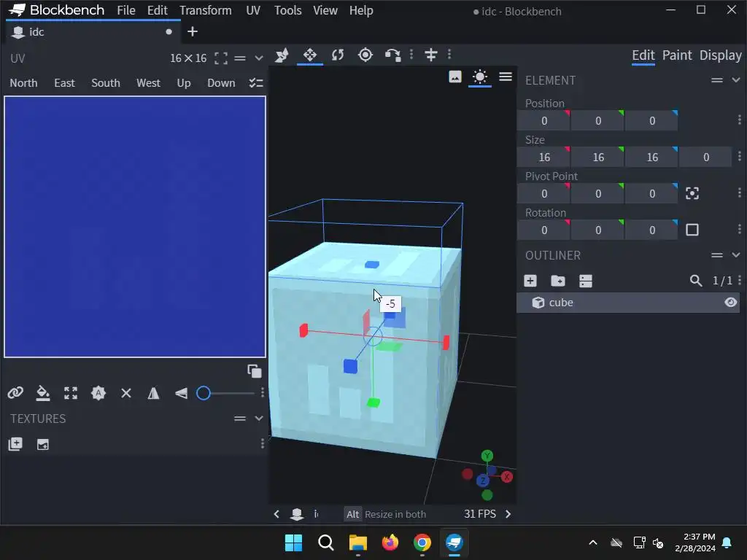747x560 pixels.
Task: Open the UV panel handle menu
Action: click(239, 58)
